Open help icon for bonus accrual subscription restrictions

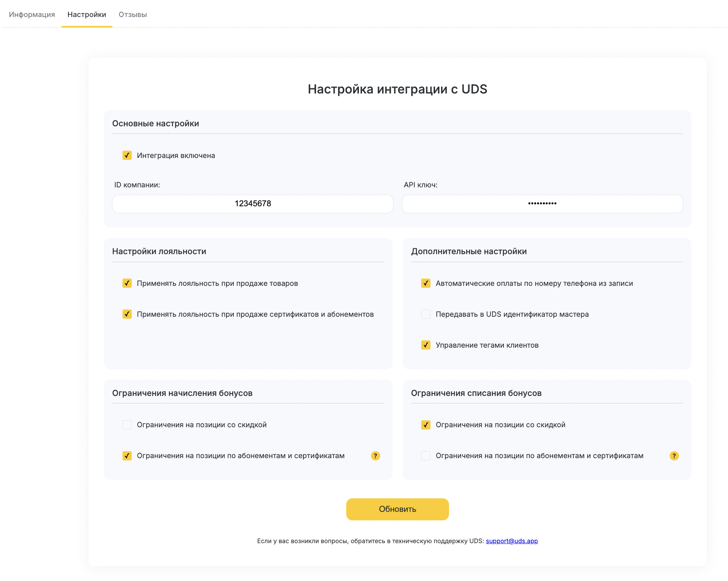pyautogui.click(x=375, y=456)
